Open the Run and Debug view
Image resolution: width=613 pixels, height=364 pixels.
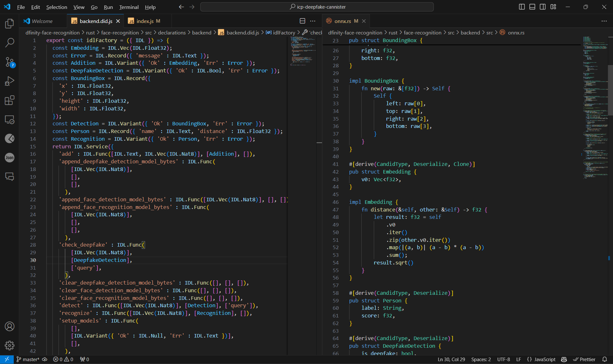(x=10, y=81)
